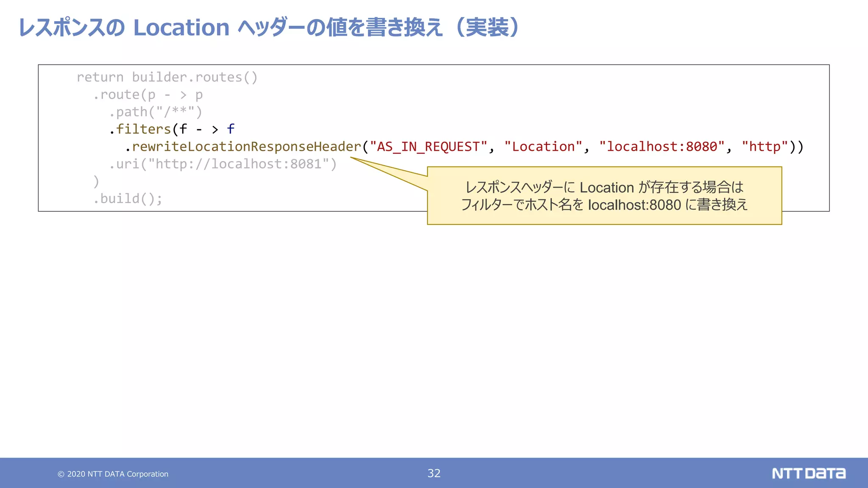The image size is (868, 488).
Task: Click the slide title heading text
Action: tap(269, 28)
